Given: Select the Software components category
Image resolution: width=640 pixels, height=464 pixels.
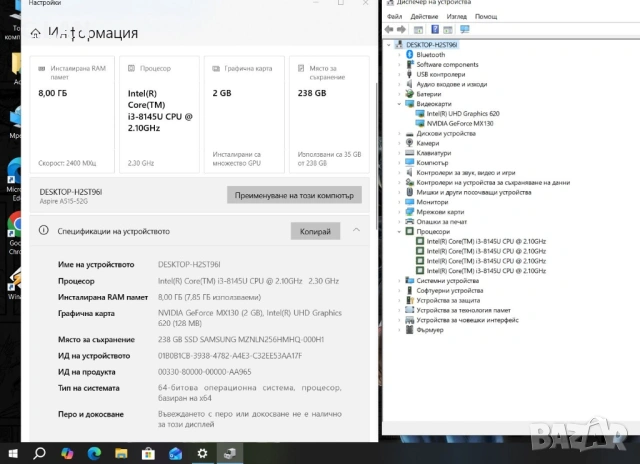Looking at the screenshot, I should (x=447, y=64).
